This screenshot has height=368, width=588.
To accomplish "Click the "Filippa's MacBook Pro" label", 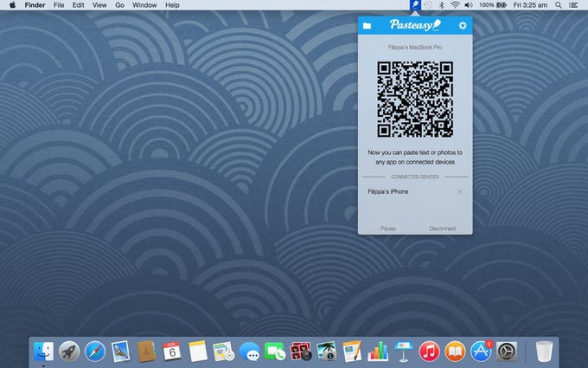I will [415, 48].
